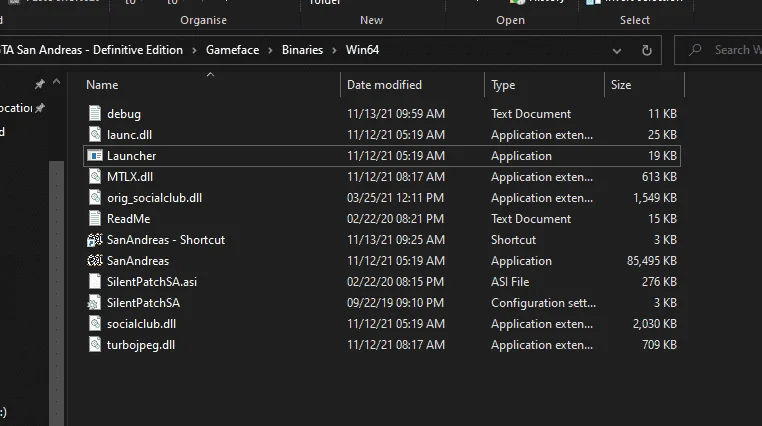Click the Launcher application icon
The image size is (762, 426).
tap(95, 155)
